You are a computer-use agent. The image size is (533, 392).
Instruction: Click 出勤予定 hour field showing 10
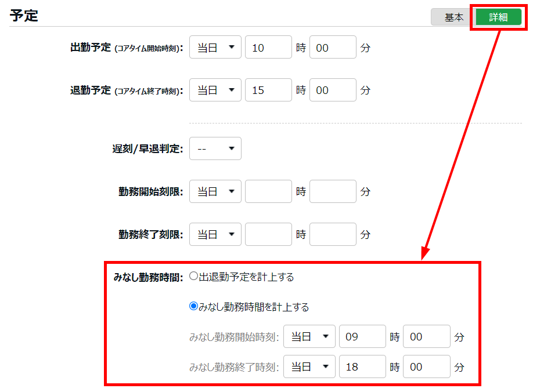[x=268, y=48]
